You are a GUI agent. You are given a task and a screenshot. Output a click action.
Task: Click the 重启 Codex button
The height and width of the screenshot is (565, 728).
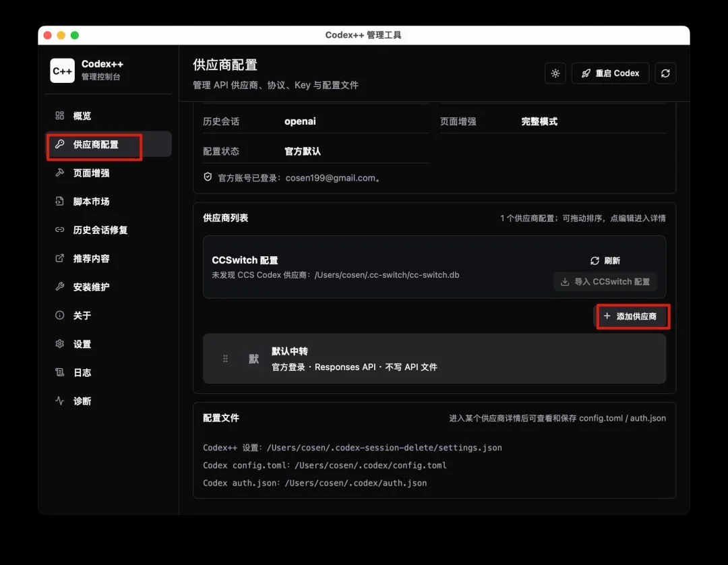click(x=610, y=73)
